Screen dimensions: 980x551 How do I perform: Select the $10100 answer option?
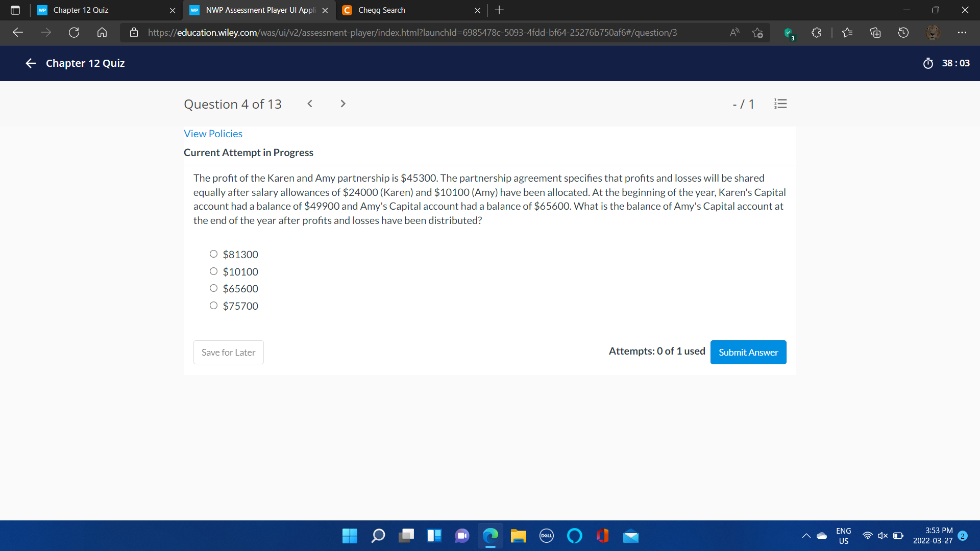[x=213, y=271]
